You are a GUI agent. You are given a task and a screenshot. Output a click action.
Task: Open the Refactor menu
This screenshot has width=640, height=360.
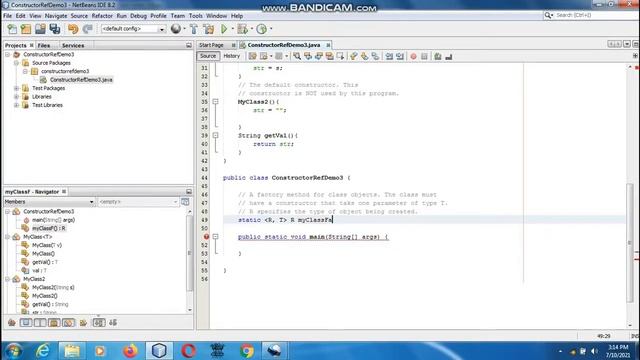pos(102,16)
